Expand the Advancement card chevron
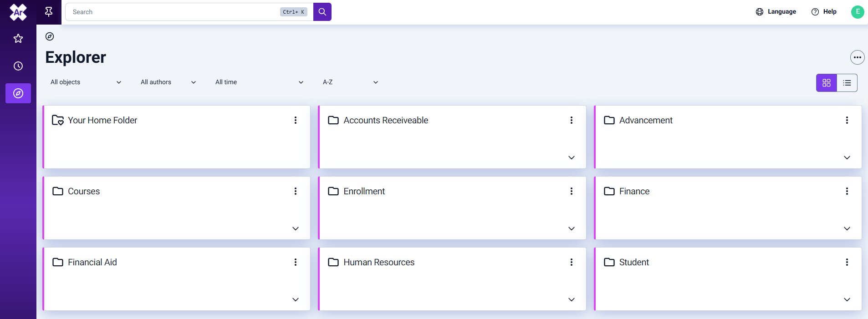The height and width of the screenshot is (319, 868). click(847, 157)
